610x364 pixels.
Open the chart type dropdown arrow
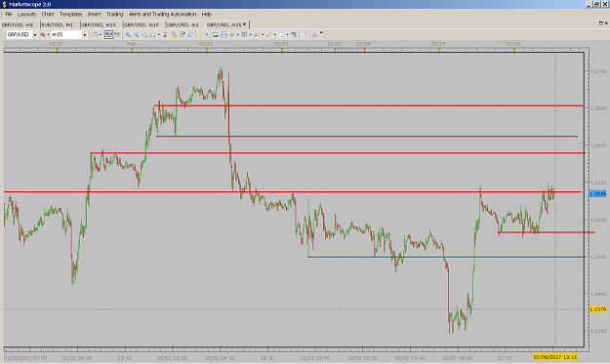pyautogui.click(x=101, y=34)
